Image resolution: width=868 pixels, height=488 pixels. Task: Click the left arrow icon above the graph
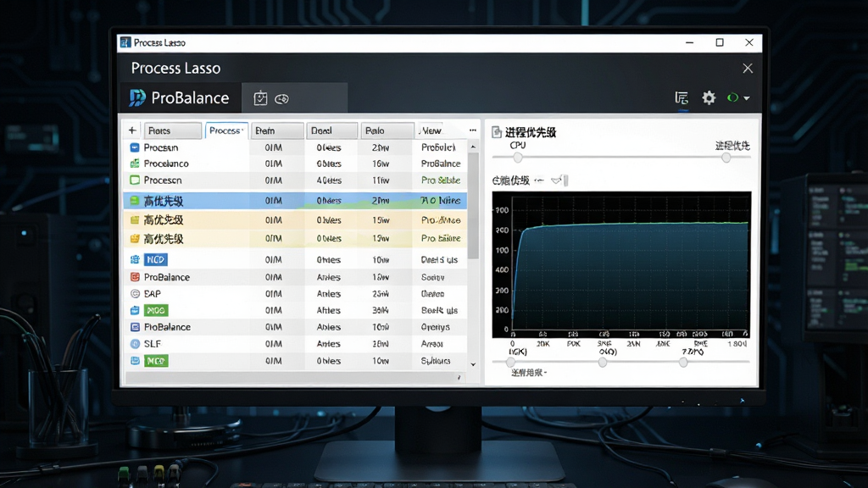click(539, 180)
